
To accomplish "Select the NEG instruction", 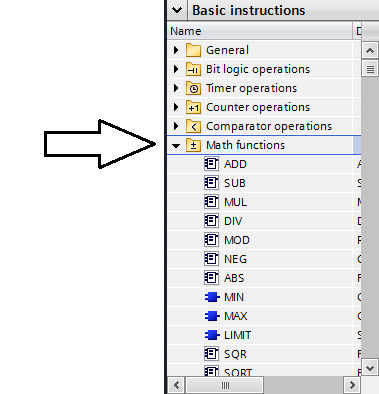I will 235,259.
